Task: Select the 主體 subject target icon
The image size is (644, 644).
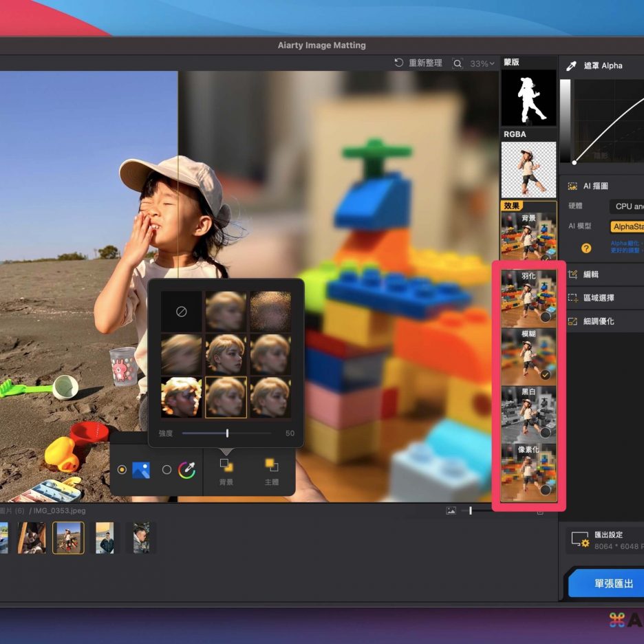Action: pos(271,466)
